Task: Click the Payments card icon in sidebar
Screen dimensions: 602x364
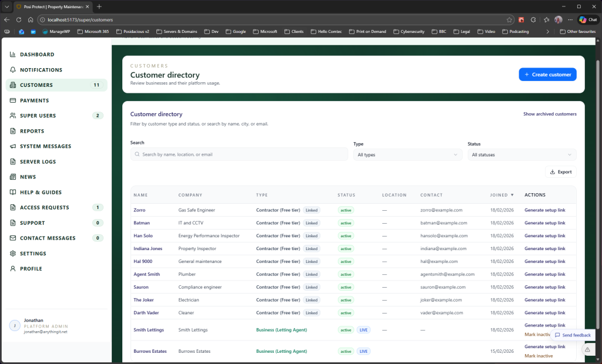Action: (13, 100)
